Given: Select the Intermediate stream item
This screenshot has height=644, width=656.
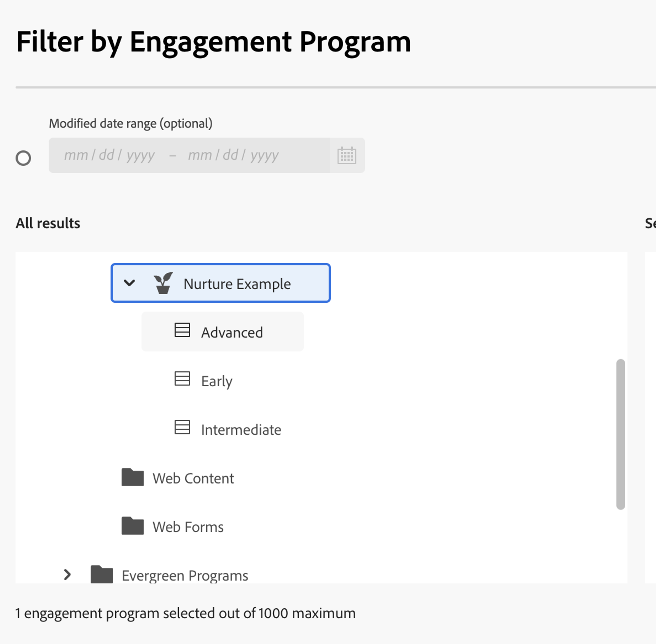Looking at the screenshot, I should [241, 430].
